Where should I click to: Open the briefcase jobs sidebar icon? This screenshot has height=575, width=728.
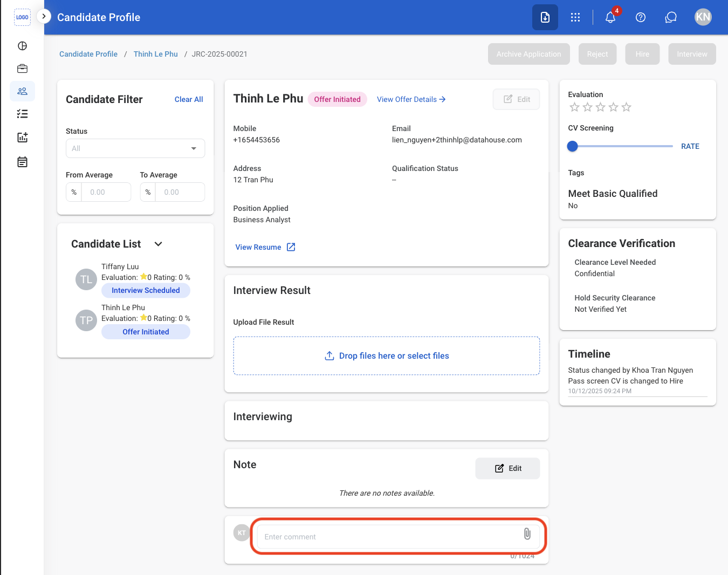pyautogui.click(x=22, y=69)
